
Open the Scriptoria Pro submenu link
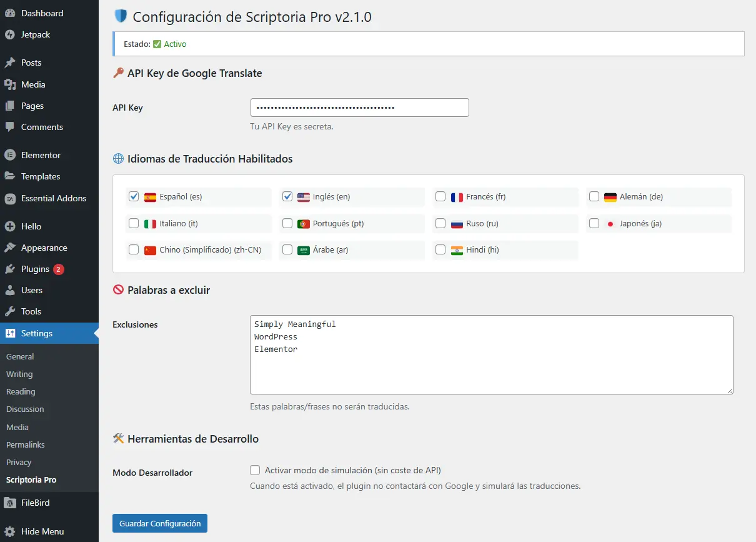tap(31, 480)
